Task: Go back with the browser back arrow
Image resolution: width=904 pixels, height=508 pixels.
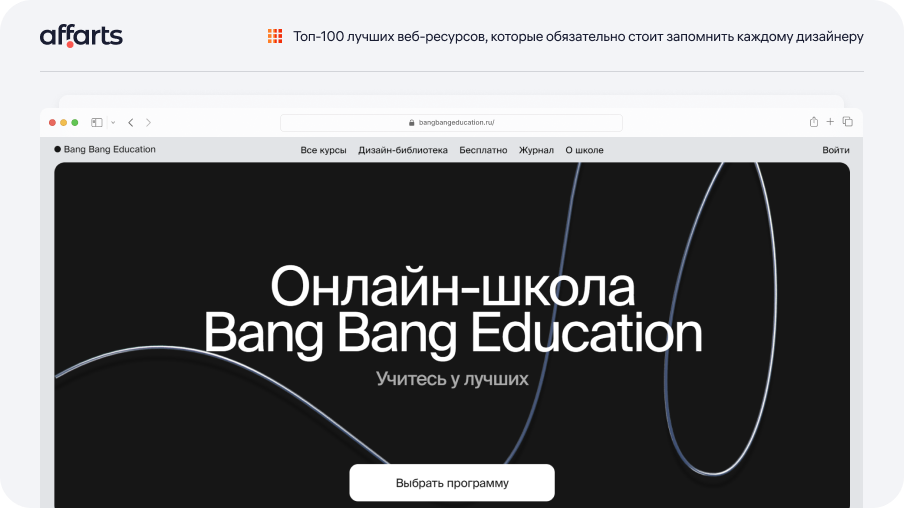Action: point(131,122)
